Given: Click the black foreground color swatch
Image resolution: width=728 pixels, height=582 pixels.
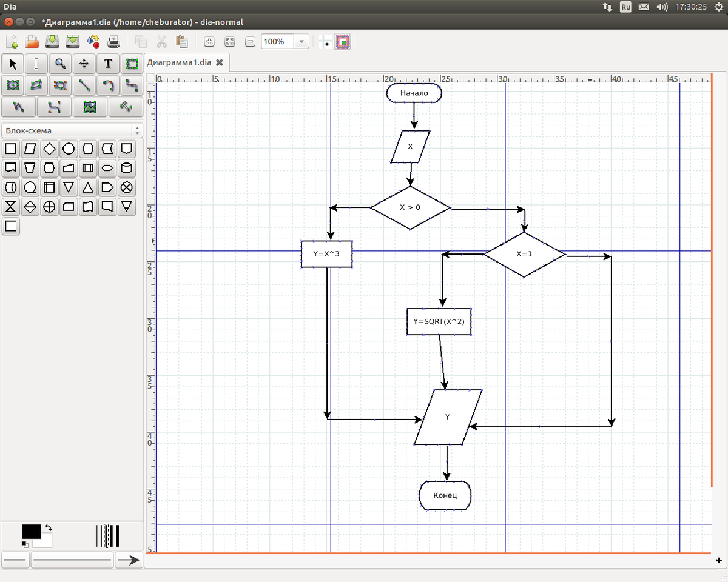Looking at the screenshot, I should (x=31, y=531).
